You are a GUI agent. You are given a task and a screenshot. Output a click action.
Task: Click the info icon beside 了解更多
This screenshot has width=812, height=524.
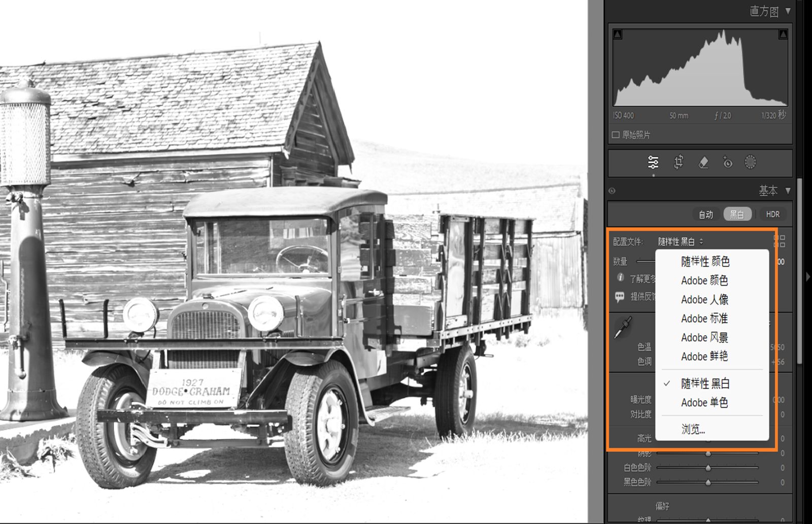620,277
